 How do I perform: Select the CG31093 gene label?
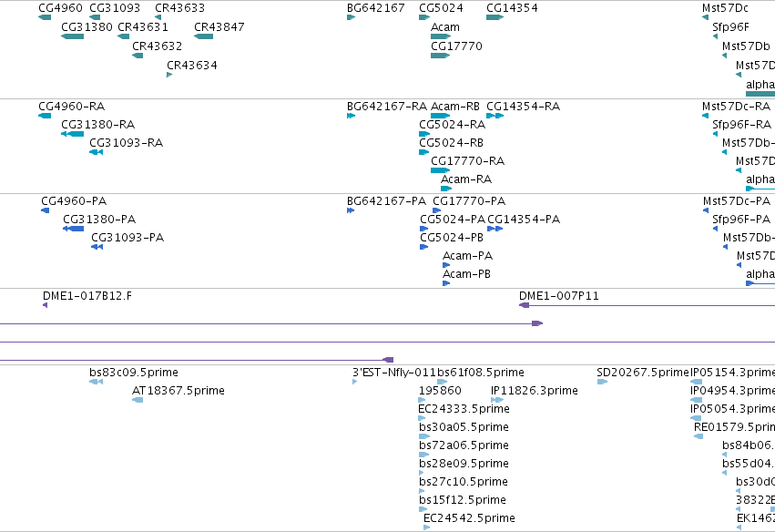[x=115, y=8]
